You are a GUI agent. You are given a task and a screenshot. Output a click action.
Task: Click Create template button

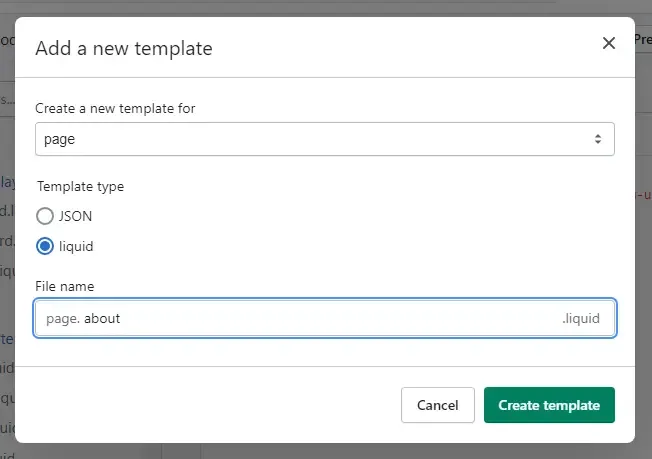tap(549, 405)
